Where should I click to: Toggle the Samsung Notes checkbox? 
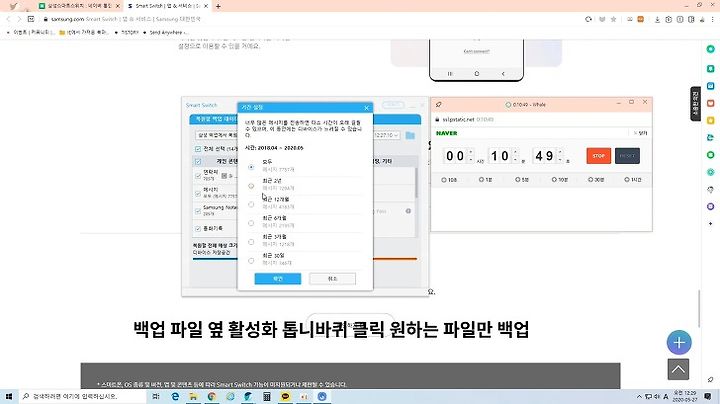click(x=198, y=211)
